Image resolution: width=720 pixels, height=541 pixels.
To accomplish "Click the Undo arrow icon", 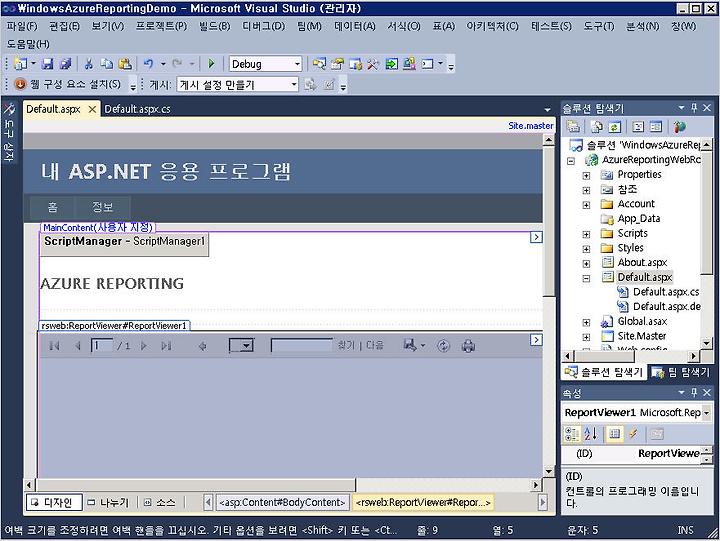I will (148, 64).
